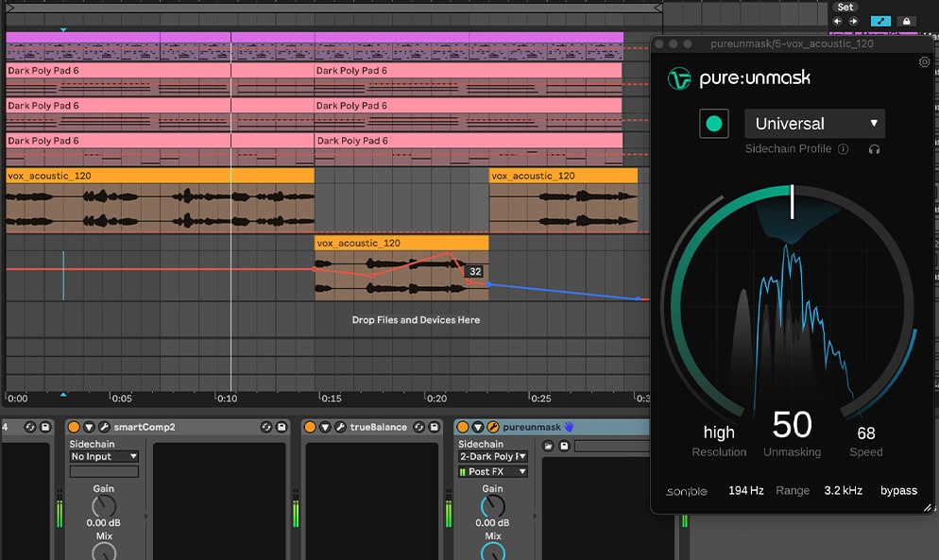The width and height of the screenshot is (939, 560).
Task: Open trueBalance plug-in window wrench
Action: click(340, 427)
